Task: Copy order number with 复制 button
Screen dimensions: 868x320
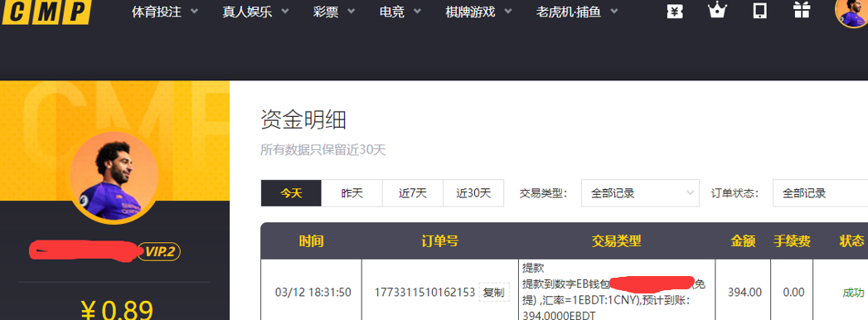Action: coord(494,293)
